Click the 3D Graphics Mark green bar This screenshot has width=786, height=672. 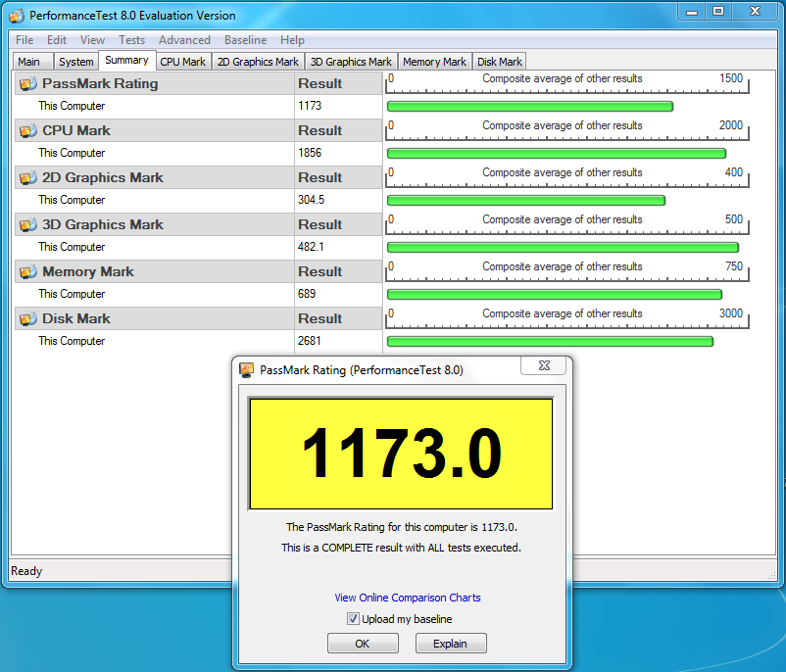(x=563, y=248)
